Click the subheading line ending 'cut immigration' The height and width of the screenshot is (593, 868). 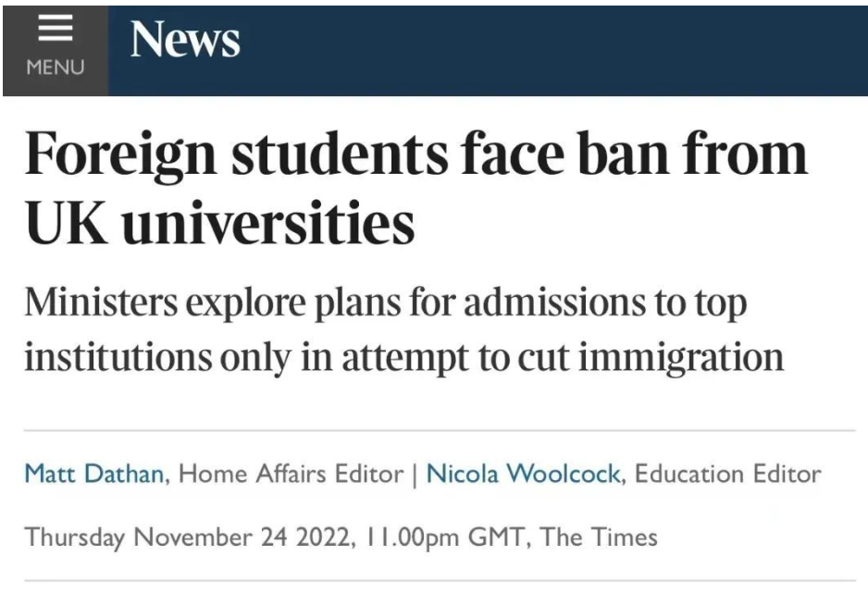[403, 356]
